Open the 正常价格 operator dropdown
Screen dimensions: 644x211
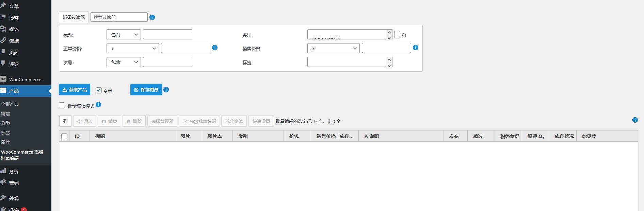pos(133,48)
